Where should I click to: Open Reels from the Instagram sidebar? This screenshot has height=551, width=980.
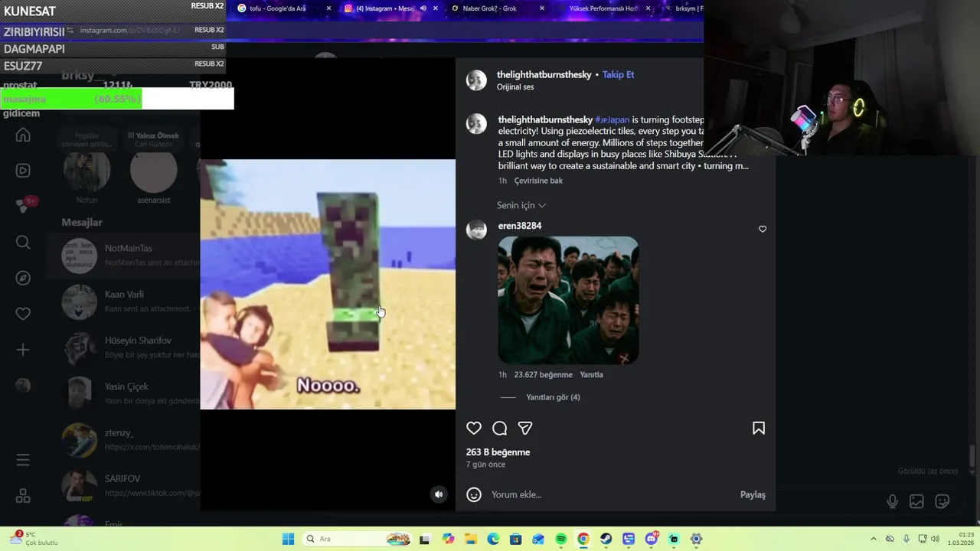(x=23, y=171)
